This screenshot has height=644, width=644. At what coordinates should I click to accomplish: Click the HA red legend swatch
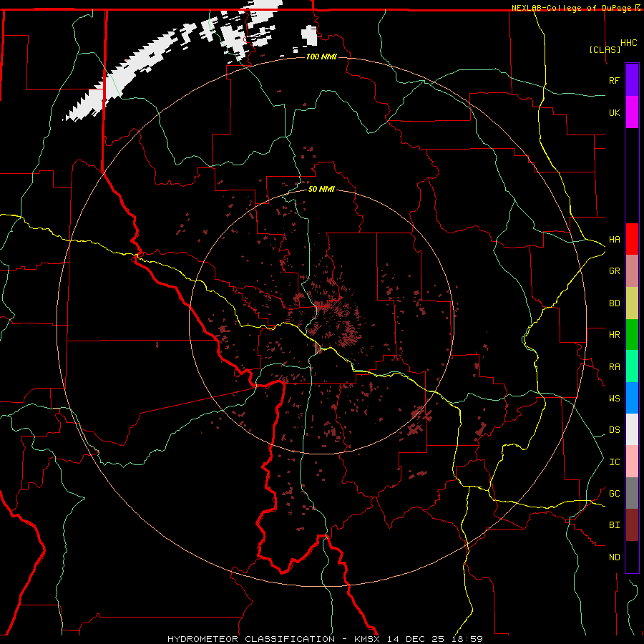coord(632,239)
